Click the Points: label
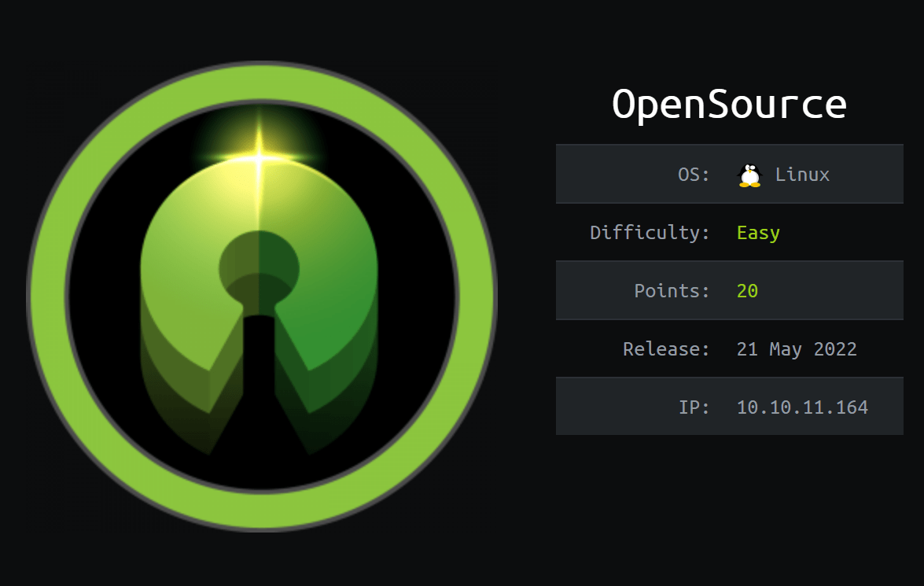Screen dimensions: 924x586 [x=672, y=291]
